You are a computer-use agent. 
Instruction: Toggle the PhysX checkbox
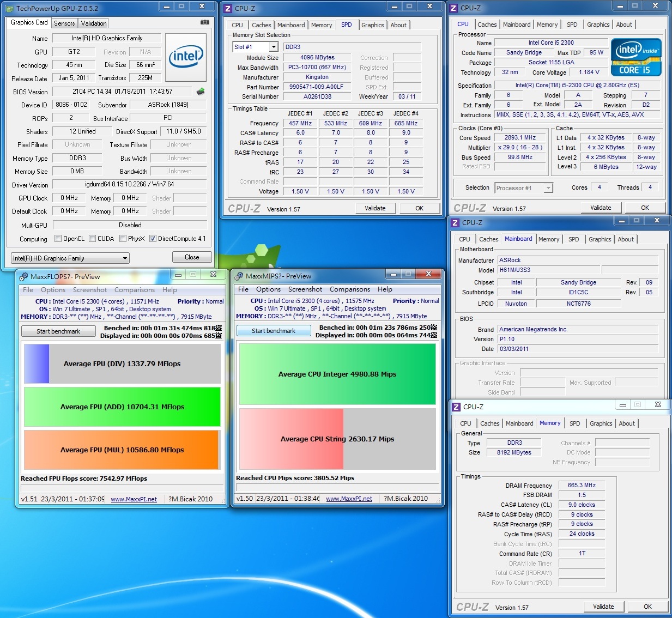[x=123, y=238]
